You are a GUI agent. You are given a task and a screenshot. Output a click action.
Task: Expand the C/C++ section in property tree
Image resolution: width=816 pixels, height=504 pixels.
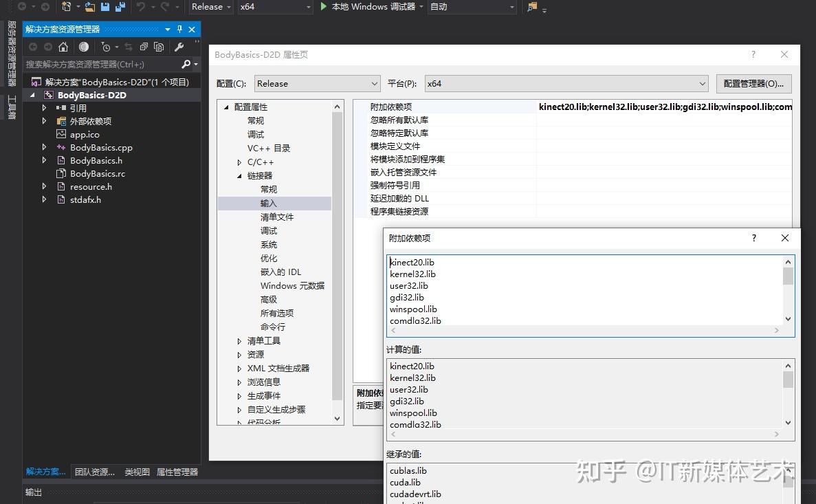(x=239, y=162)
